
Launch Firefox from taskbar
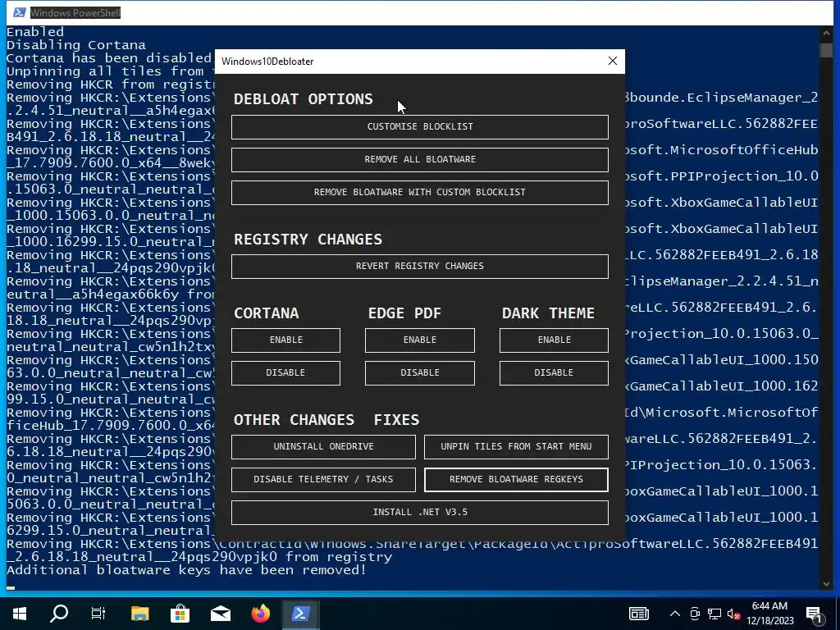pyautogui.click(x=261, y=614)
